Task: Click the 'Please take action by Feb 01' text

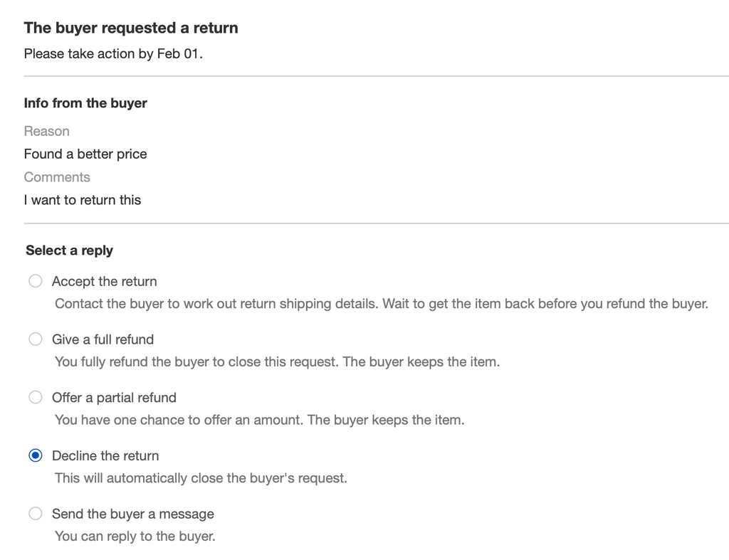Action: point(113,53)
